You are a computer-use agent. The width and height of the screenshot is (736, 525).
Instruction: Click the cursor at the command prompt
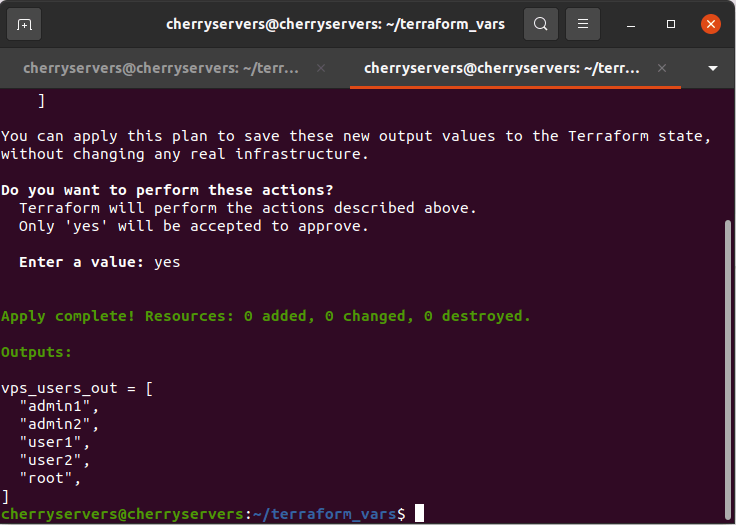419,513
